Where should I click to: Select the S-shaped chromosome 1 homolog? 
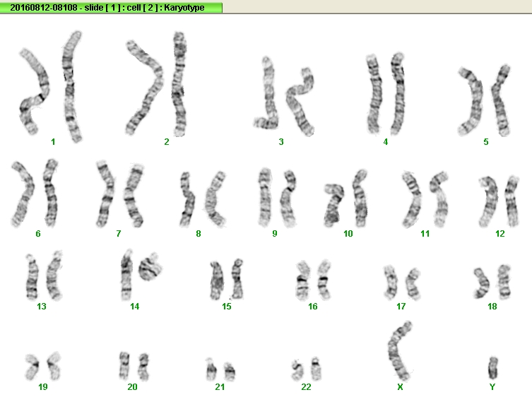34,91
